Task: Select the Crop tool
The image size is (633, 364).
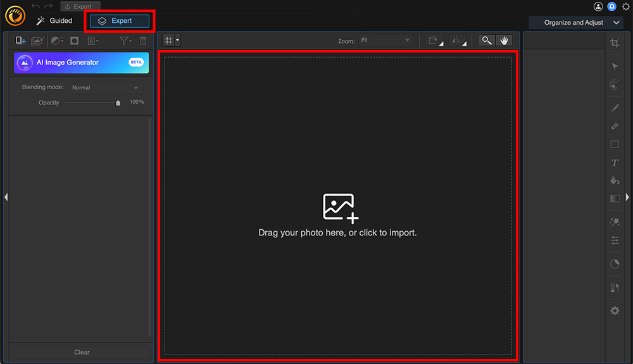Action: [x=615, y=43]
